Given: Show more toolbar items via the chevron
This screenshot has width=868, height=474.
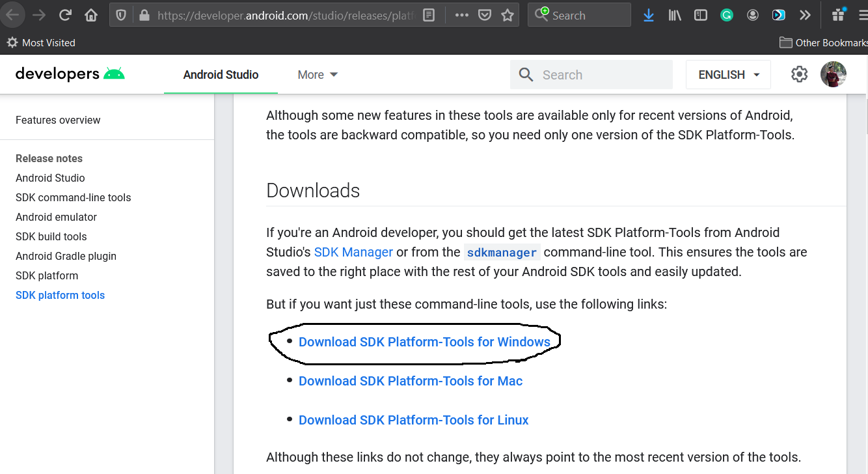Looking at the screenshot, I should (x=805, y=15).
